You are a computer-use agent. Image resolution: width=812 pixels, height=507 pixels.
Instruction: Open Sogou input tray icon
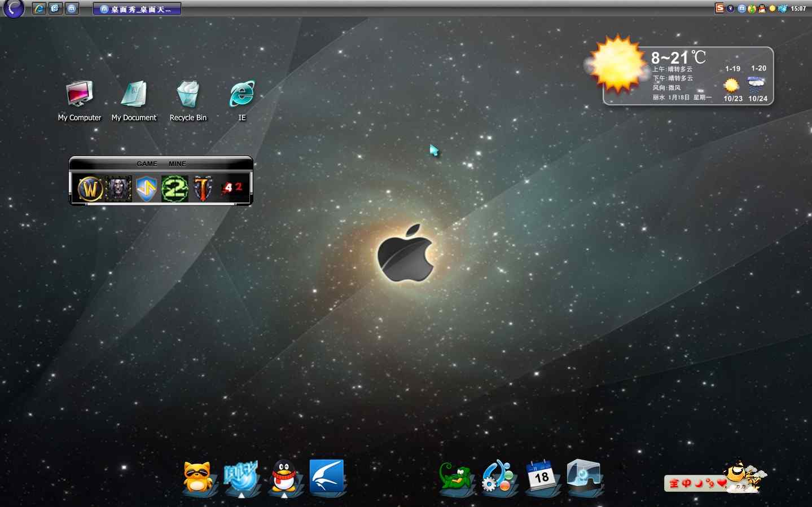(719, 8)
